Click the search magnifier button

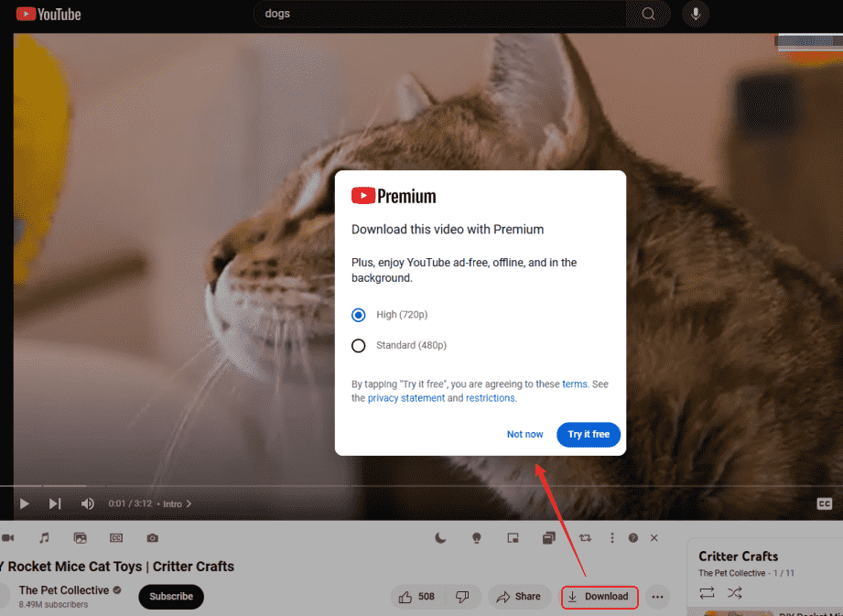coord(648,14)
